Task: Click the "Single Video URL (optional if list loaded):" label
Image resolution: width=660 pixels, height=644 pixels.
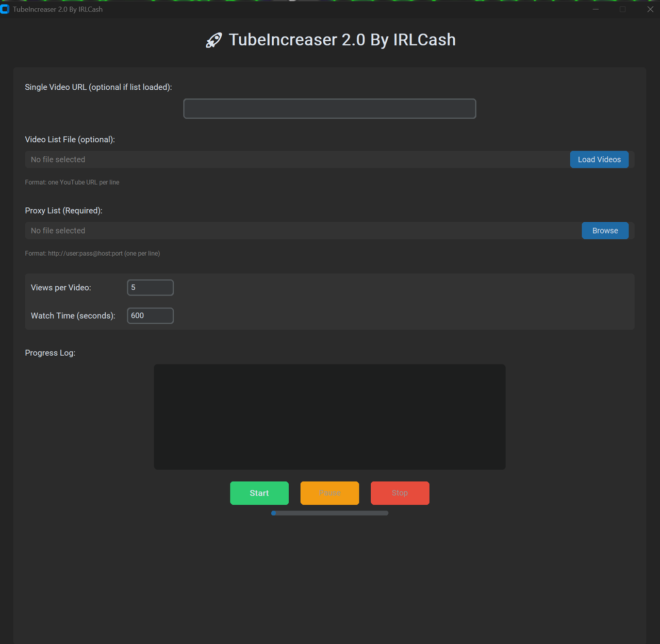Action: tap(98, 87)
